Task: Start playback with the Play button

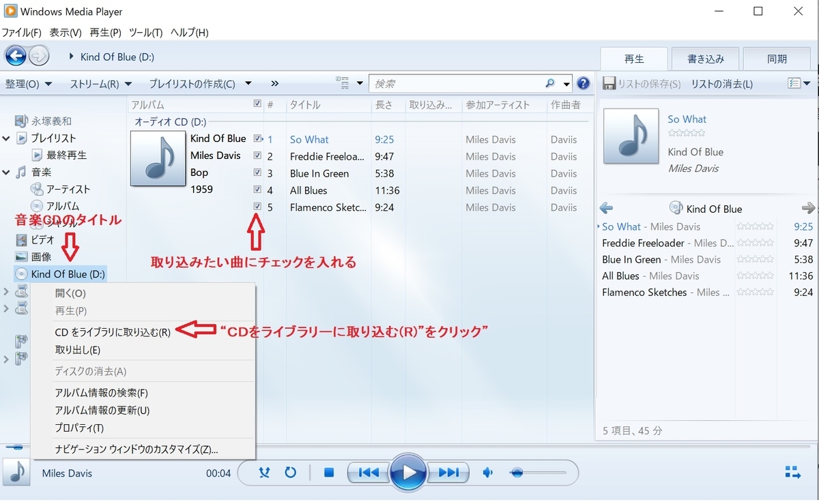Action: (409, 472)
